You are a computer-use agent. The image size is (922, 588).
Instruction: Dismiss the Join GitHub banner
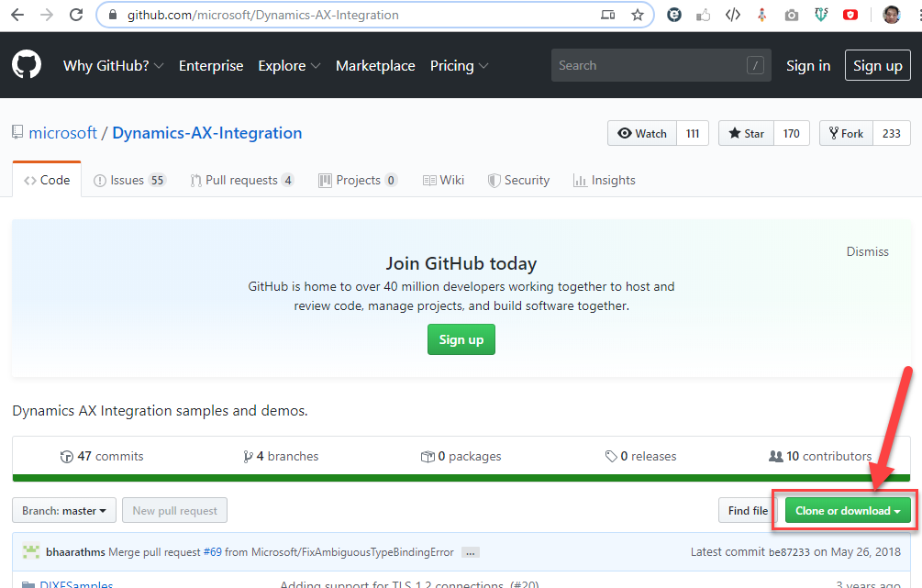pyautogui.click(x=867, y=251)
